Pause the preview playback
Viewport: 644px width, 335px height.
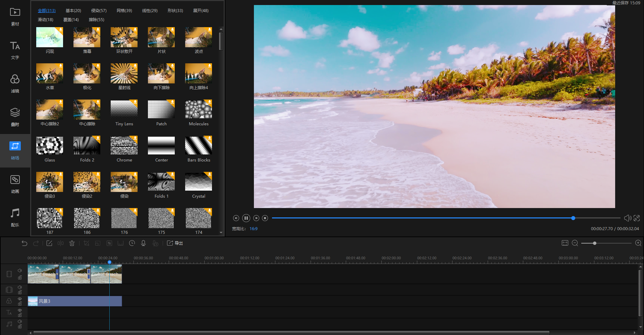pos(246,218)
